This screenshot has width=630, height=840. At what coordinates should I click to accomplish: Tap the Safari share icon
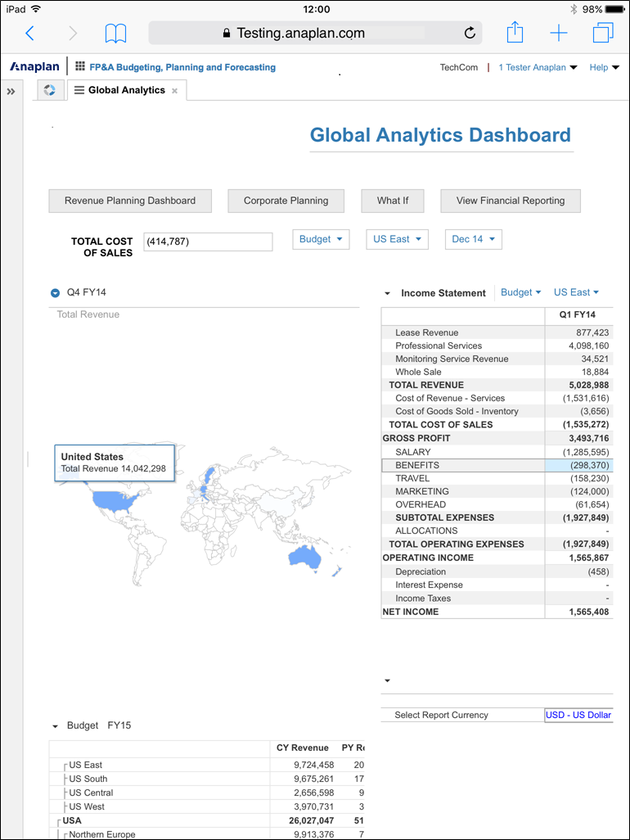pos(515,33)
